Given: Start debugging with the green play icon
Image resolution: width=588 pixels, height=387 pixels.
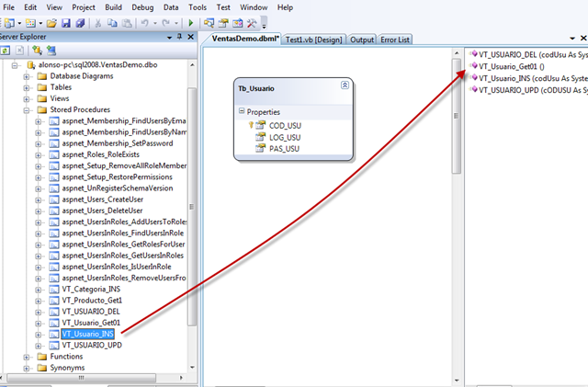Looking at the screenshot, I should 191,23.
